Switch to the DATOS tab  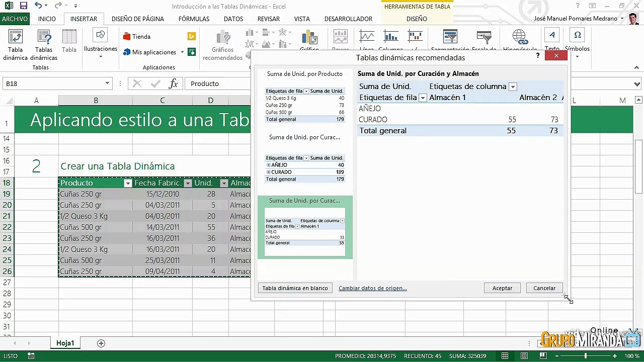[x=233, y=19]
